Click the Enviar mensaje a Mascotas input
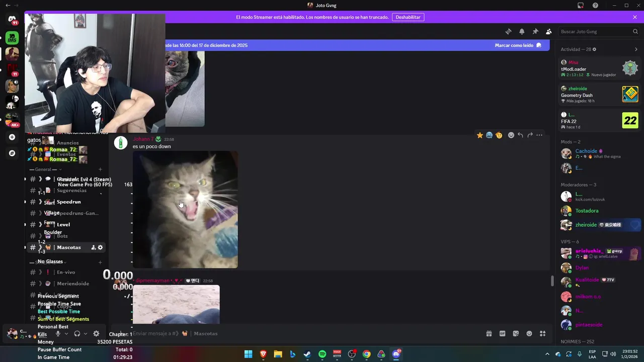Viewport: 644px width, 362px height. pyautogui.click(x=302, y=333)
